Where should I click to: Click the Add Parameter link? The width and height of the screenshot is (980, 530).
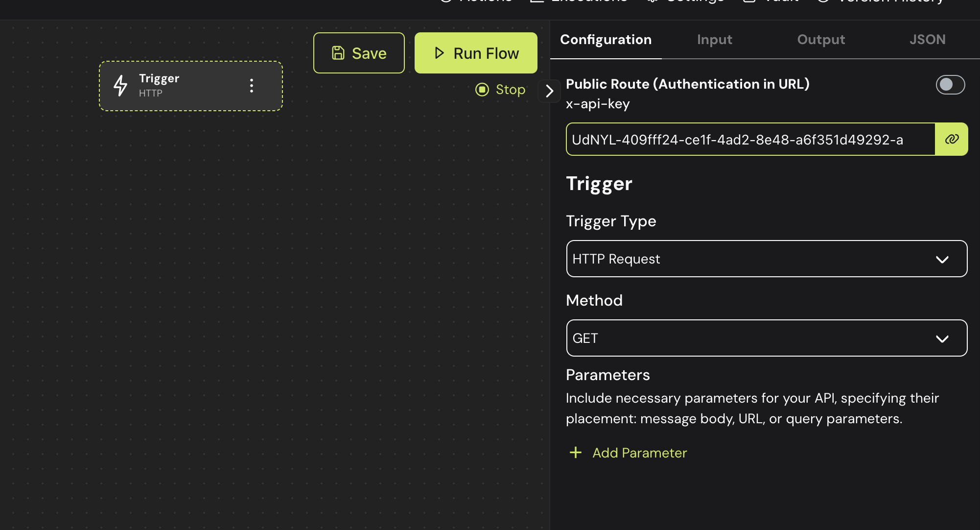pos(639,453)
